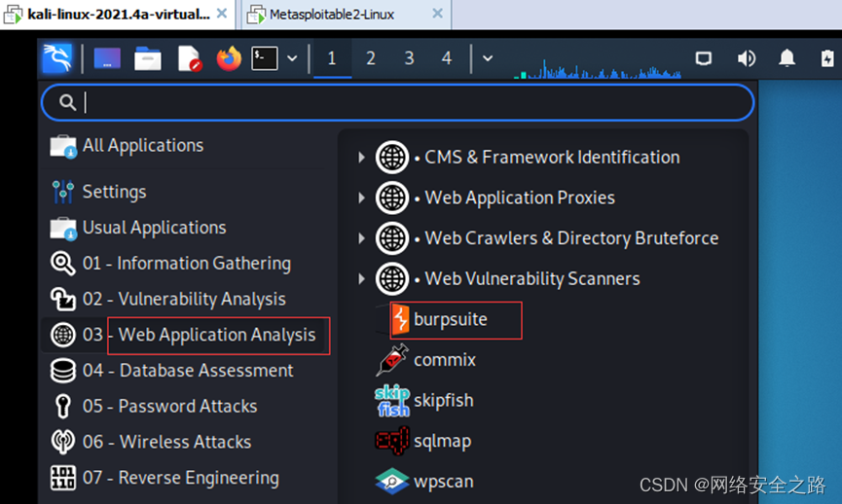Launch burpsuite via its orange icon

click(400, 319)
